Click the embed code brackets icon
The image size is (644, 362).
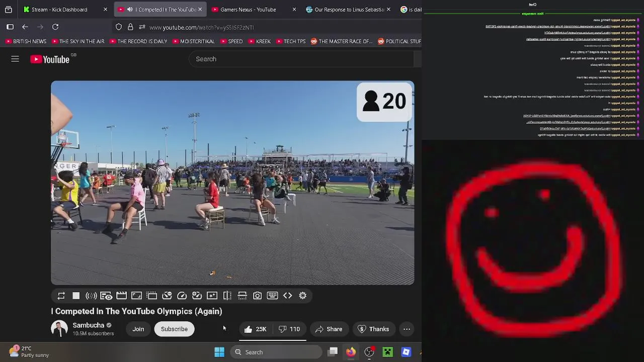coord(287,296)
